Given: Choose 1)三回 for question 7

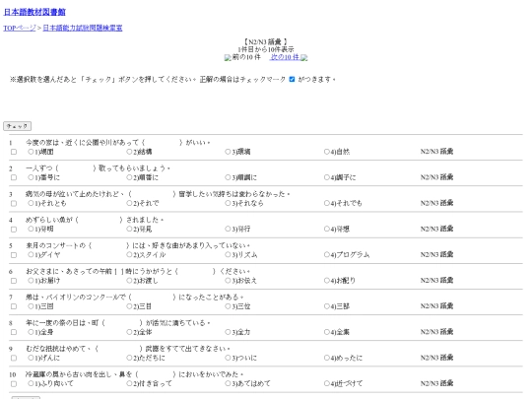Looking at the screenshot, I should pyautogui.click(x=31, y=306).
